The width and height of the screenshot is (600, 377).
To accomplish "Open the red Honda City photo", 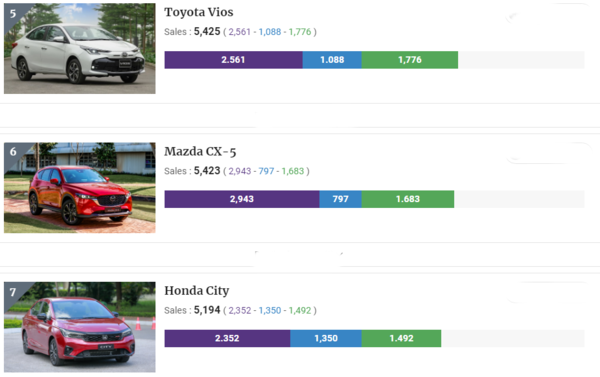I will pos(80,327).
